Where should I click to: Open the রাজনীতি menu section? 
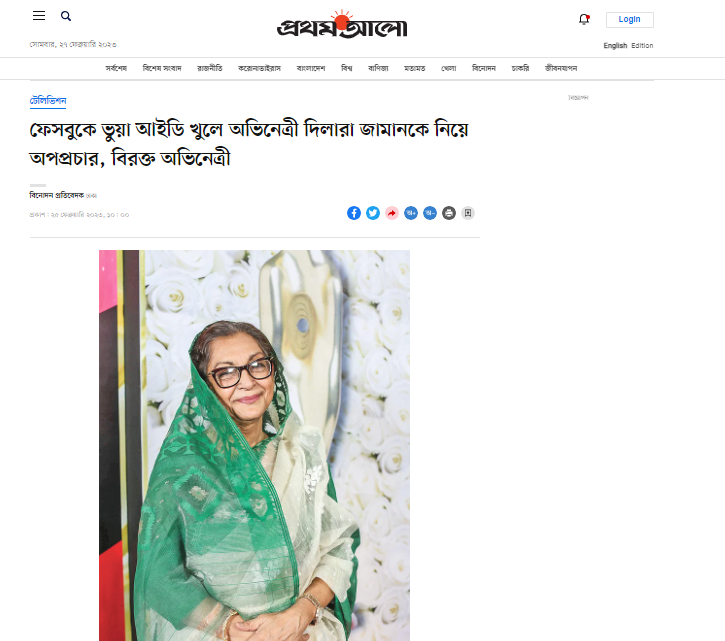(209, 68)
